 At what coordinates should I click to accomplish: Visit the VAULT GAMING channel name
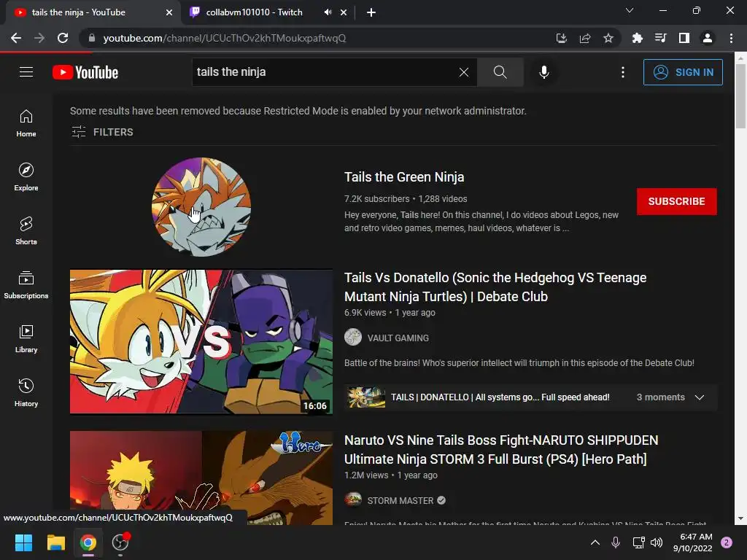coord(398,338)
